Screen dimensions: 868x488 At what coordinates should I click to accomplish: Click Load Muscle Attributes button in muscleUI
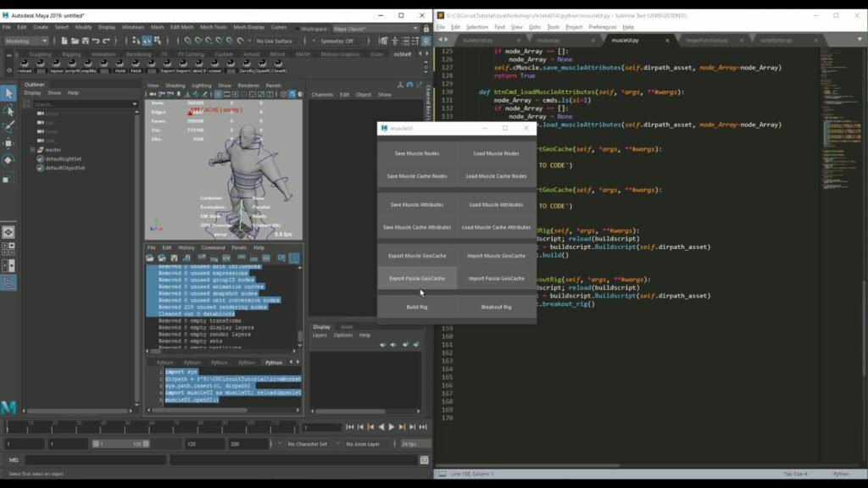tap(496, 205)
